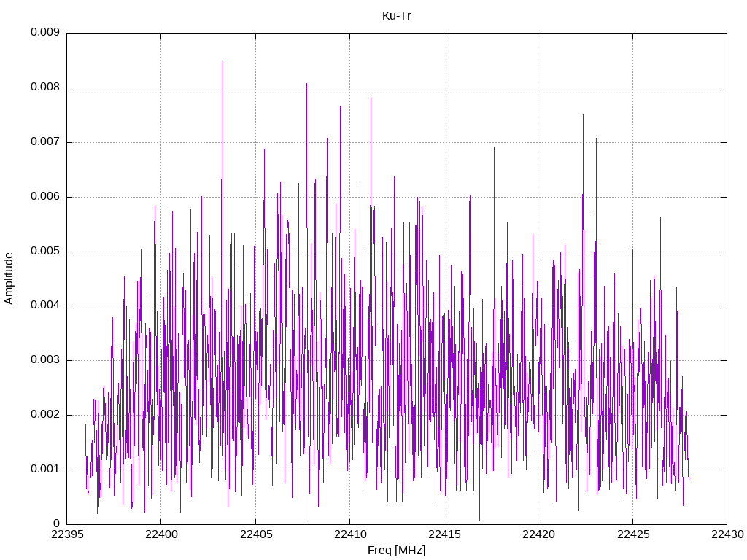
Task: Click the plot title Ku-Tr
Action: (x=396, y=16)
